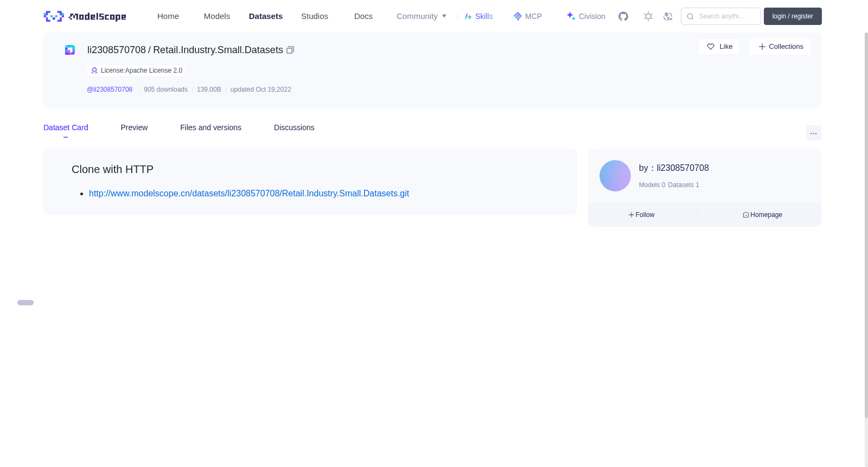The height and width of the screenshot is (467, 868).
Task: Switch to the Preview tab
Action: click(134, 127)
